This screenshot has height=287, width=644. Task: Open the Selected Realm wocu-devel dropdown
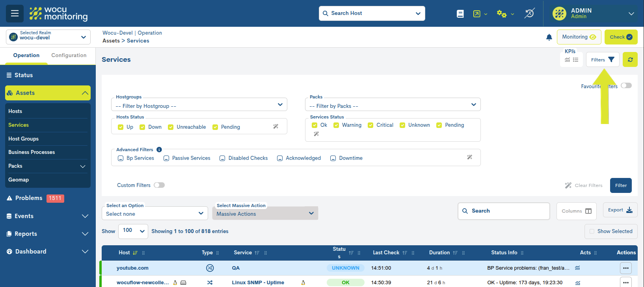point(48,37)
